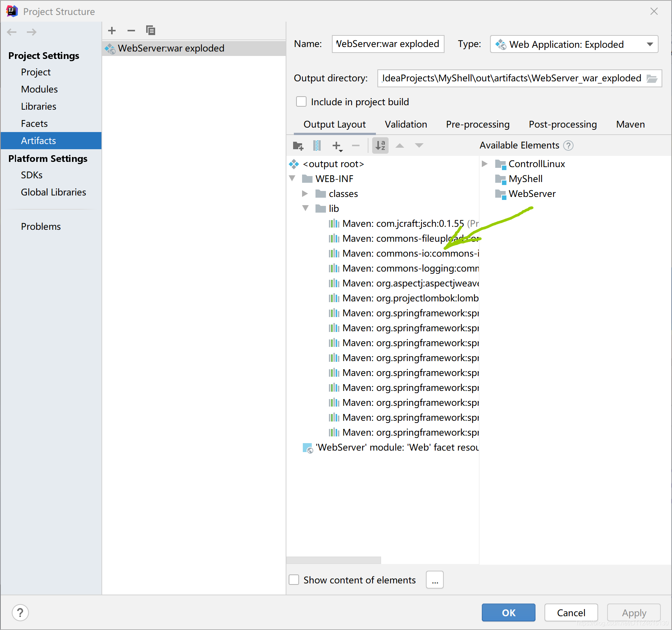Click the lib folder icon
672x630 pixels.
321,209
